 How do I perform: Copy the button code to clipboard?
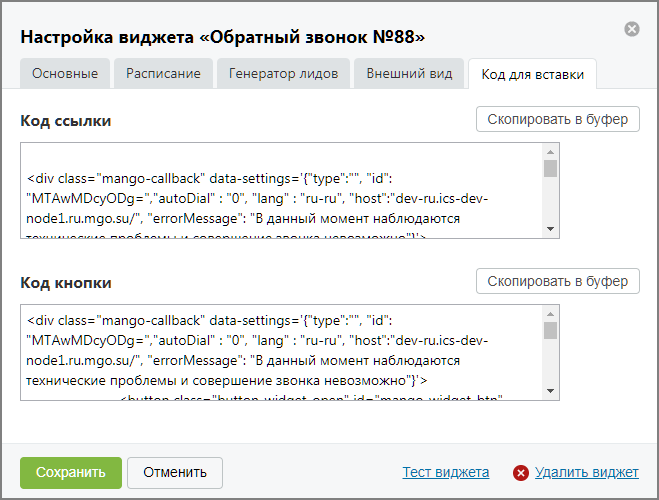tap(558, 281)
